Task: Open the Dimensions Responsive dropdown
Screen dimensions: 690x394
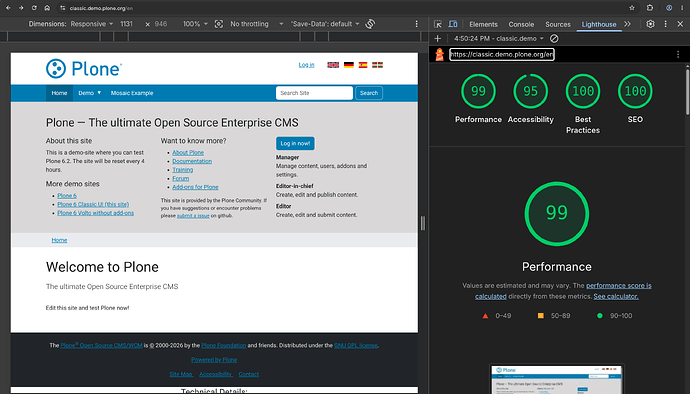Action: click(x=92, y=24)
